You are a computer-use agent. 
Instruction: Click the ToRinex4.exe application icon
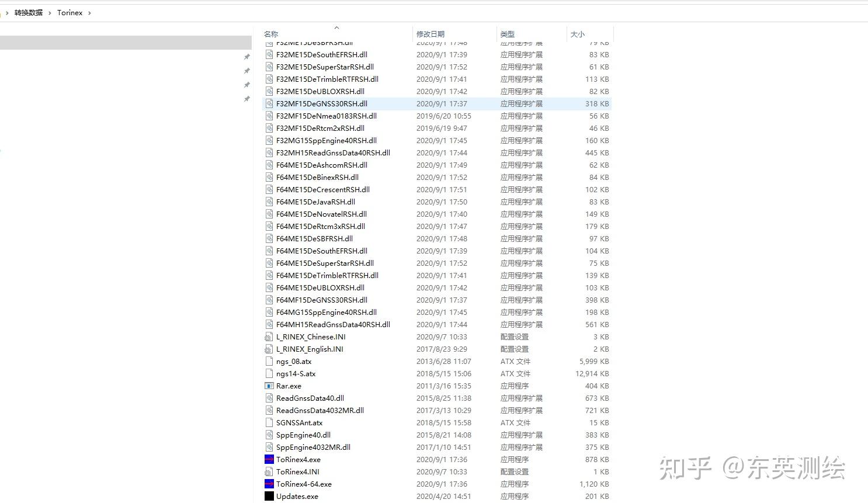(269, 459)
